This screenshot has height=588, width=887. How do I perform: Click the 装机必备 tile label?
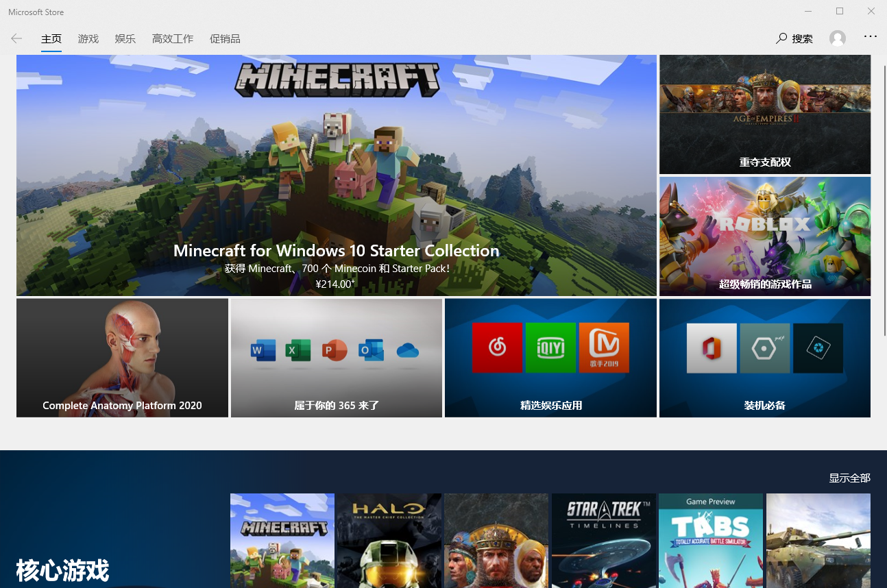tap(765, 406)
